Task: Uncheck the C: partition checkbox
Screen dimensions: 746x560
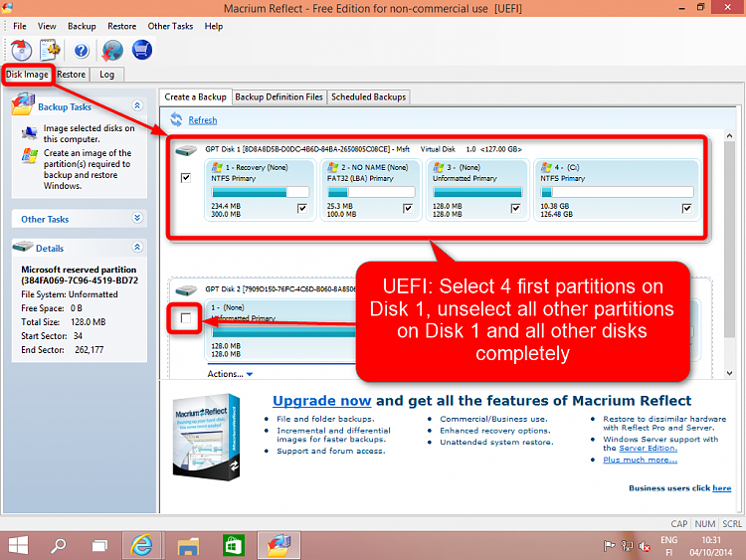Action: (x=686, y=209)
